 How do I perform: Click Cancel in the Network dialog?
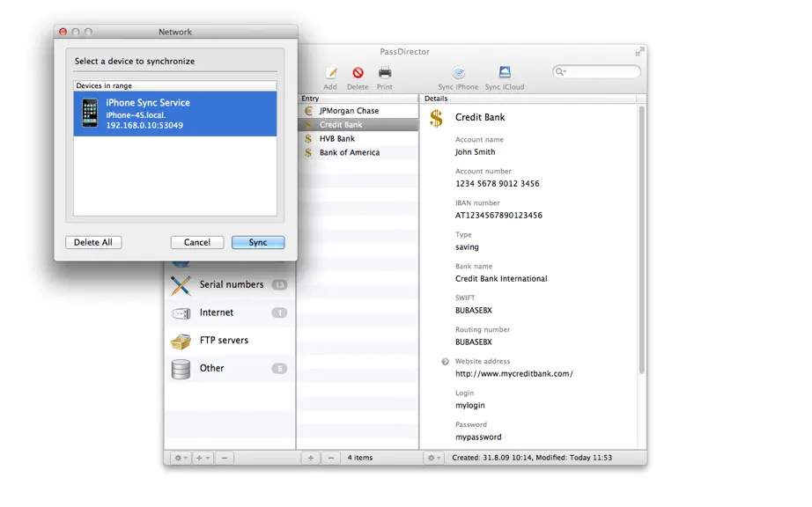197,242
